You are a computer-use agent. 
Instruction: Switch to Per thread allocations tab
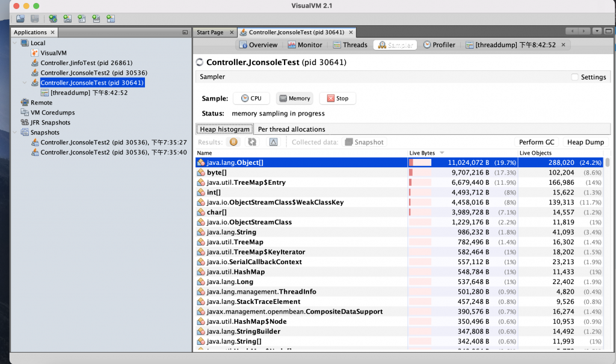(x=292, y=129)
